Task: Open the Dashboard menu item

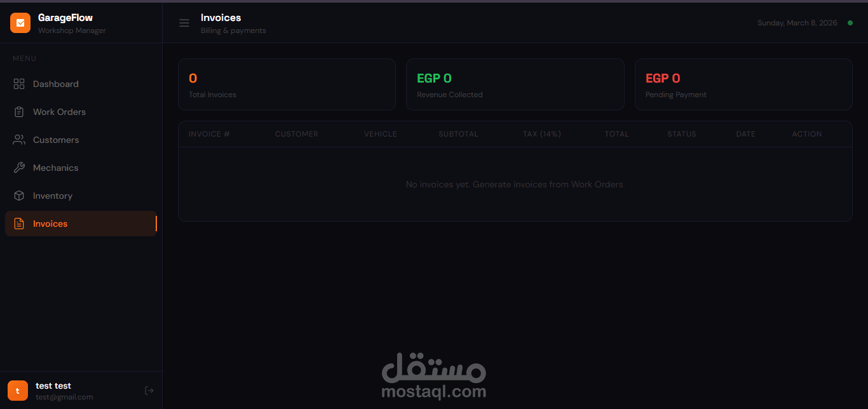Action: click(81, 84)
